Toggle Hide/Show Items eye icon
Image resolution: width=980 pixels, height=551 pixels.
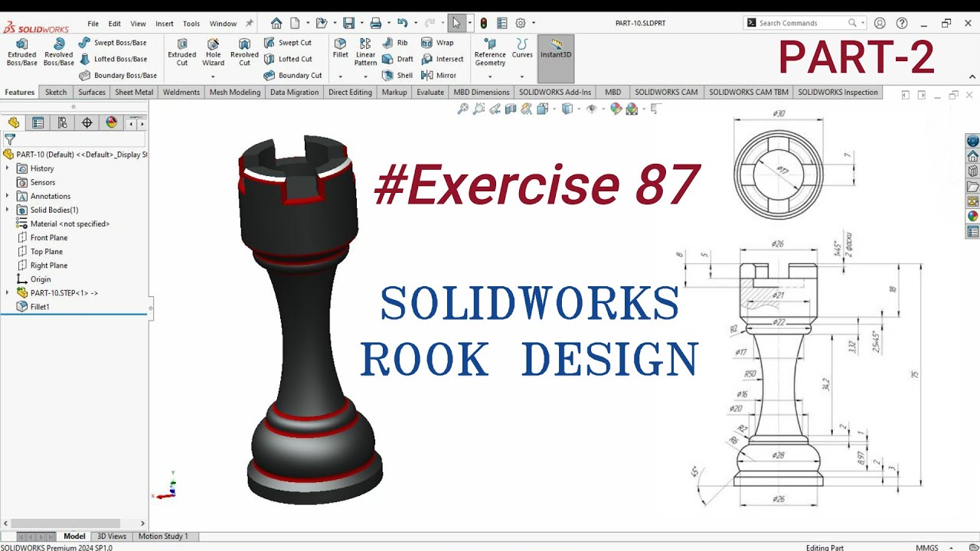[591, 109]
